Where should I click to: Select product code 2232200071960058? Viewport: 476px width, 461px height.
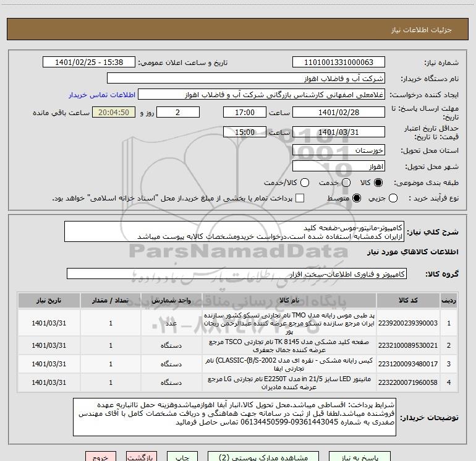408,382
